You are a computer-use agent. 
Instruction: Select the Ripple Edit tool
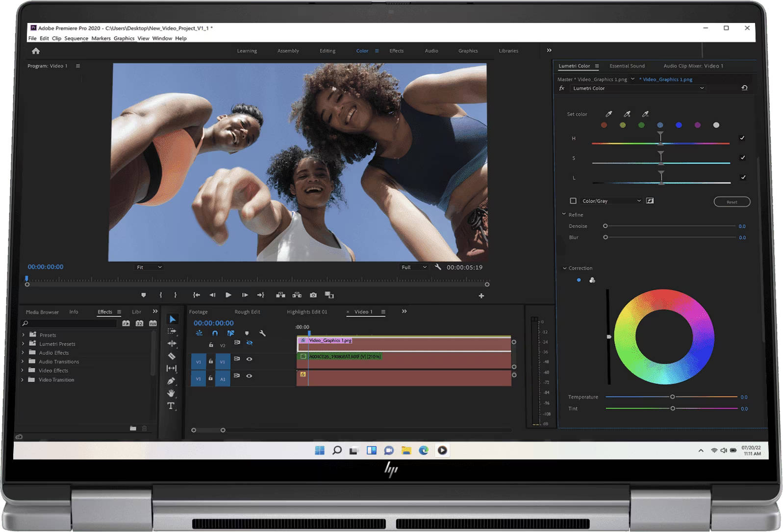[x=172, y=344]
